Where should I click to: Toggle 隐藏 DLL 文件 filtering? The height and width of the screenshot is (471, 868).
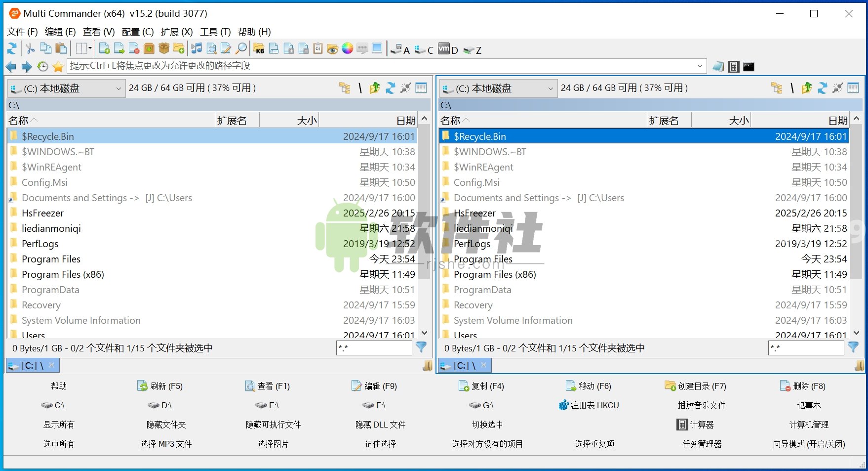tap(379, 424)
